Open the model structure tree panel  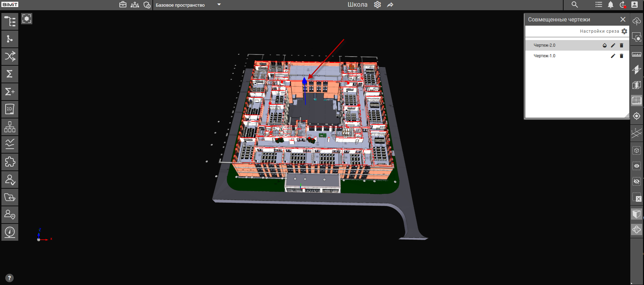tap(10, 21)
